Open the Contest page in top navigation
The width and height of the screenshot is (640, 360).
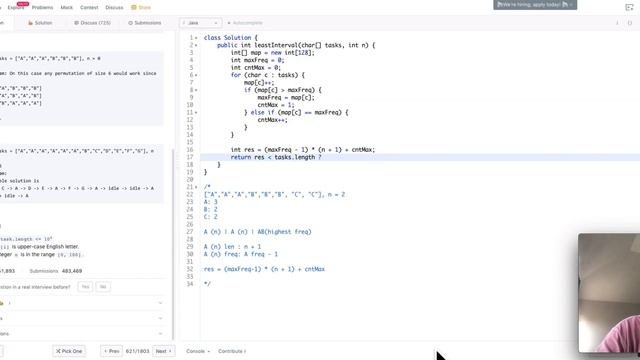[x=89, y=7]
